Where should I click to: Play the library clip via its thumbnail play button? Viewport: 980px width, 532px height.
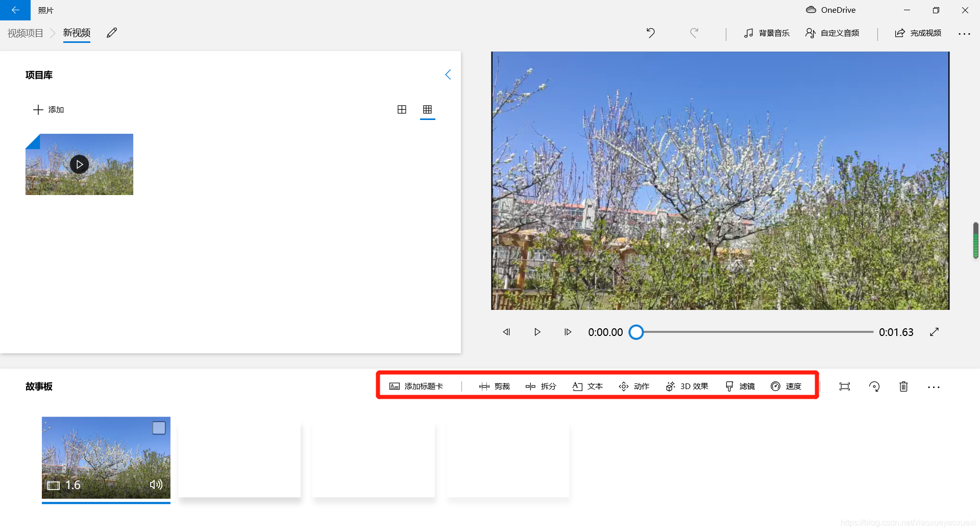[79, 164]
